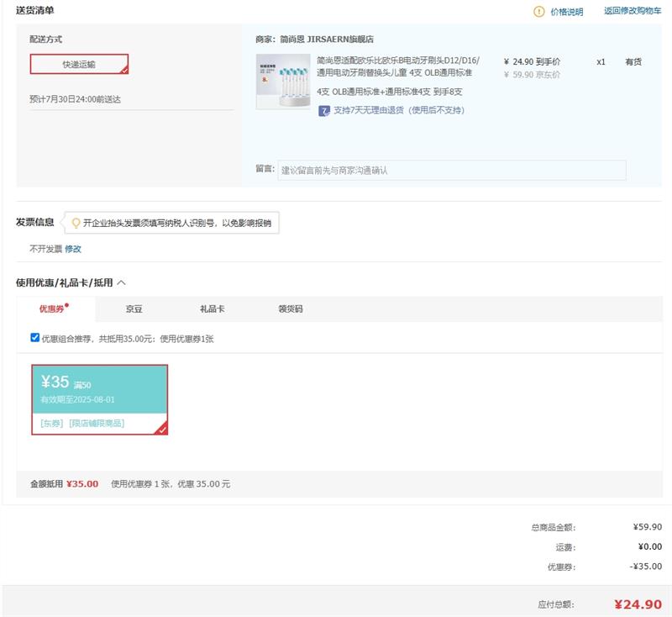Select the 领货码 tab
Screen dimensions: 672x617
point(290,309)
